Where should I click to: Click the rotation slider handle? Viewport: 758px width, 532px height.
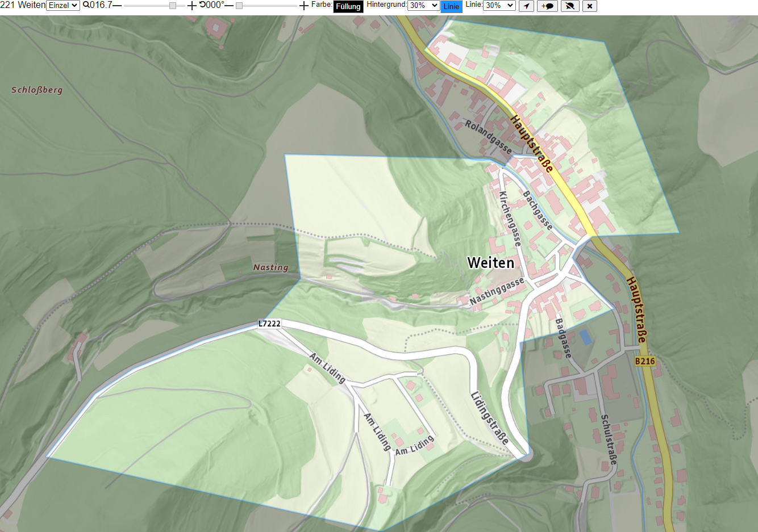239,6
